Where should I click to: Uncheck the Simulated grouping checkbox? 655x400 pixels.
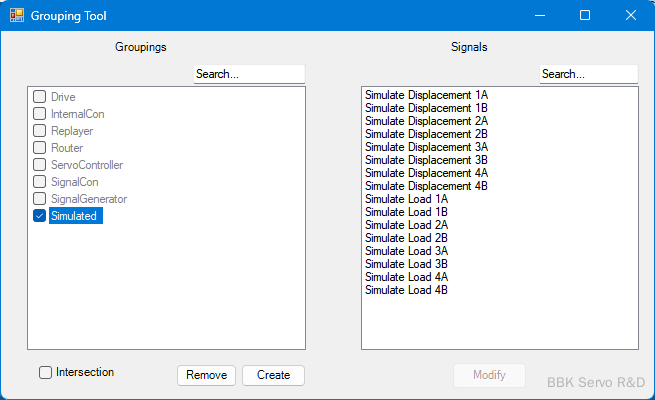pyautogui.click(x=40, y=216)
